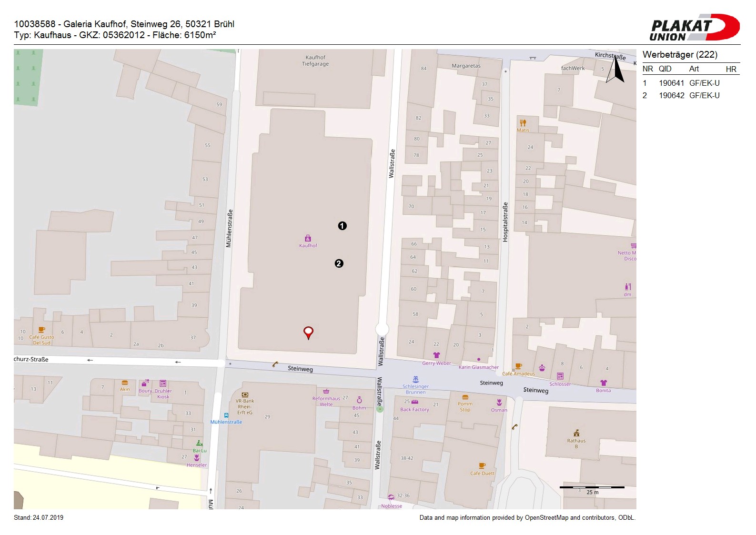The height and width of the screenshot is (535, 756).
Task: Select the Akin fast food icon
Action: [x=125, y=383]
